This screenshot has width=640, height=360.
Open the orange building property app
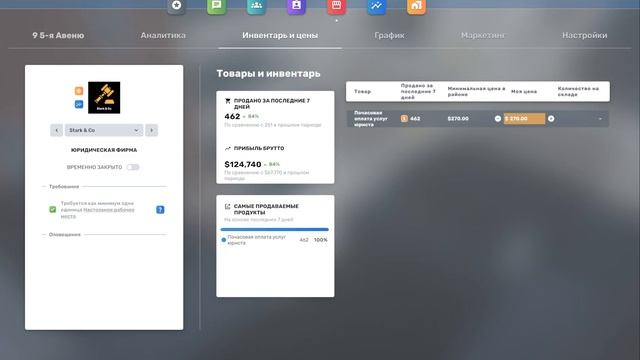pyautogui.click(x=416, y=6)
